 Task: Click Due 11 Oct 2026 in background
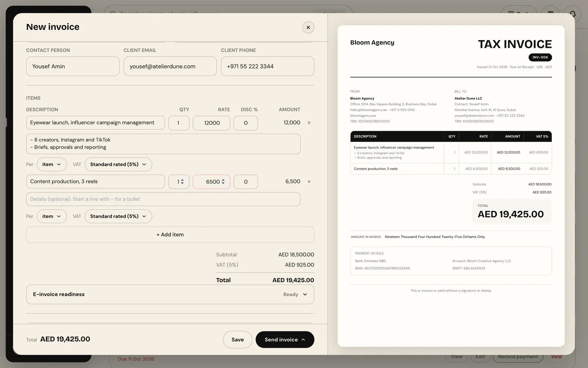pyautogui.click(x=136, y=359)
